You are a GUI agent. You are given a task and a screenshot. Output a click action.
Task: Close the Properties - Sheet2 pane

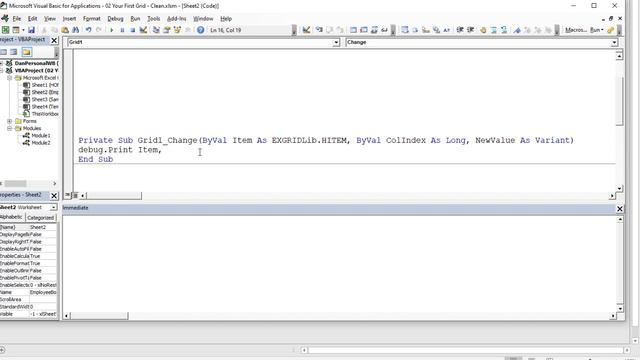pyautogui.click(x=54, y=196)
